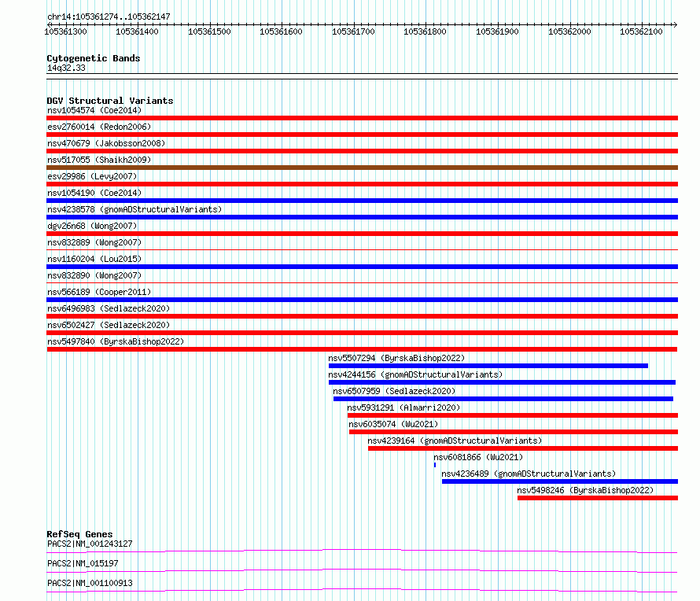Open the esv2760014 (Redon2006) variant label
Screen dimensions: 700x601
click(99, 127)
